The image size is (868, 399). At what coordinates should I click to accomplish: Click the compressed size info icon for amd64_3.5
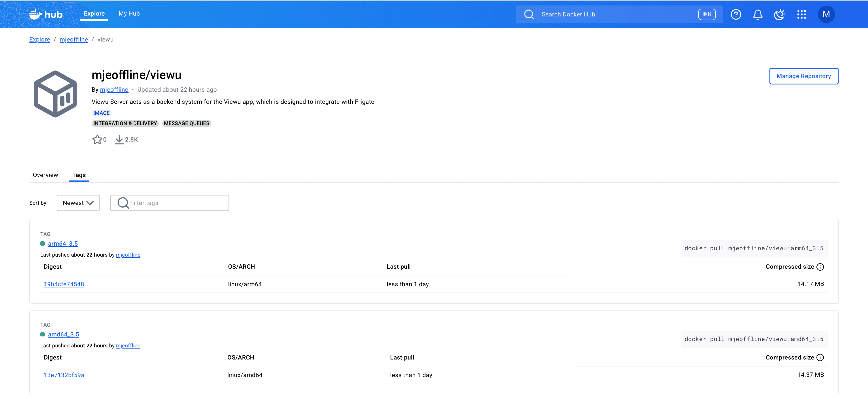pos(820,357)
